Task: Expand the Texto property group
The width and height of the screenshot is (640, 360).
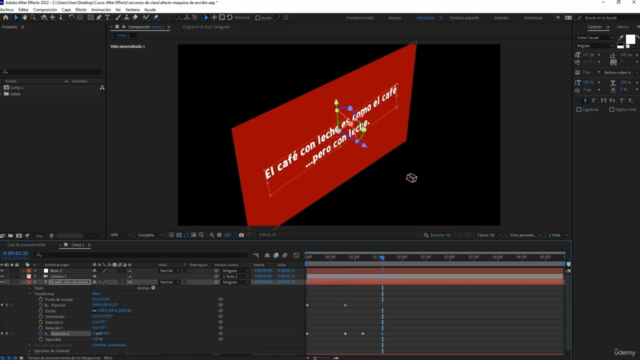Action: pos(30,288)
